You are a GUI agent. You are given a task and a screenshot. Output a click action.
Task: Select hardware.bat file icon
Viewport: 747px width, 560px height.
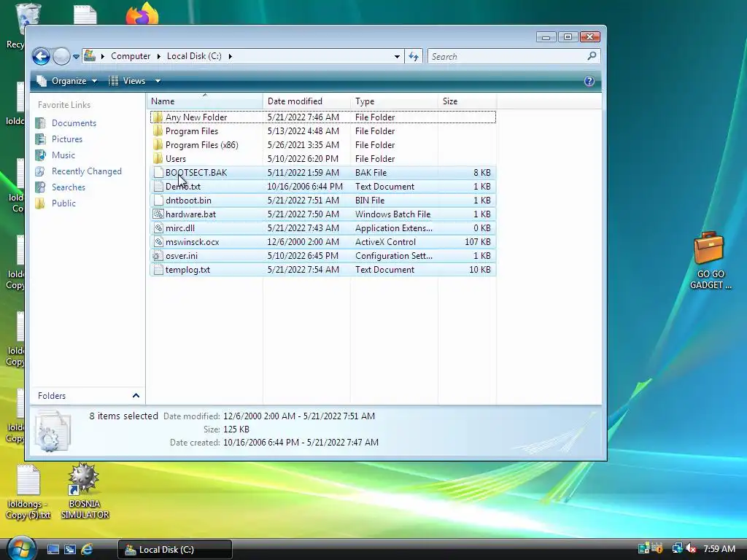158,214
